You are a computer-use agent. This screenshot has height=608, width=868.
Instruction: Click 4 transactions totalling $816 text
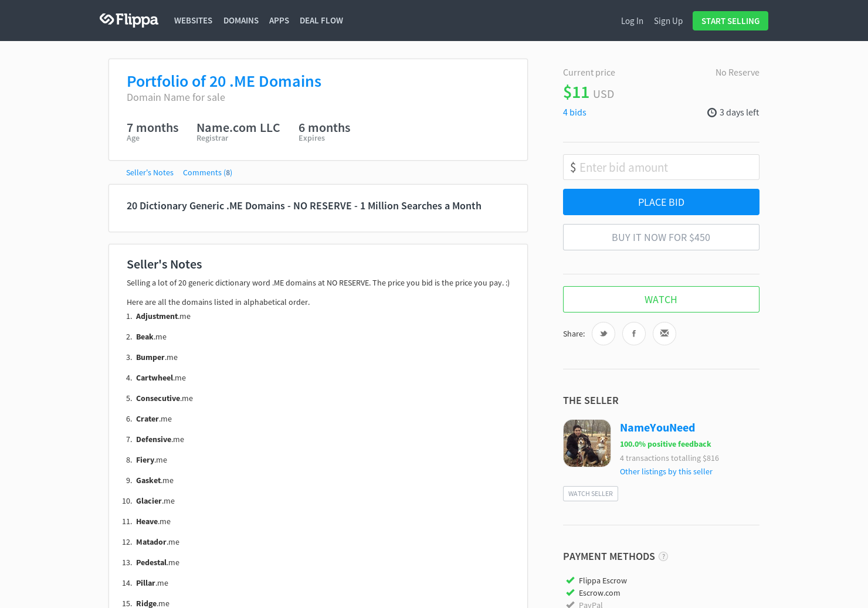669,458
